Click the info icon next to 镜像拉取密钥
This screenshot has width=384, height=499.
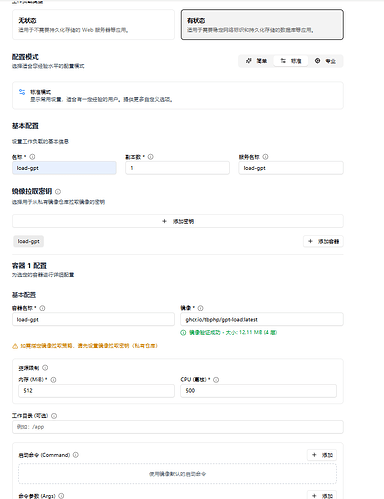coord(58,192)
